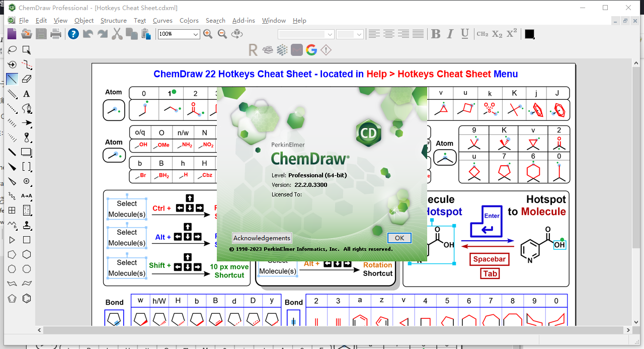644x349 pixels.
Task: Click the Zoom In magnifier icon
Action: pos(208,34)
